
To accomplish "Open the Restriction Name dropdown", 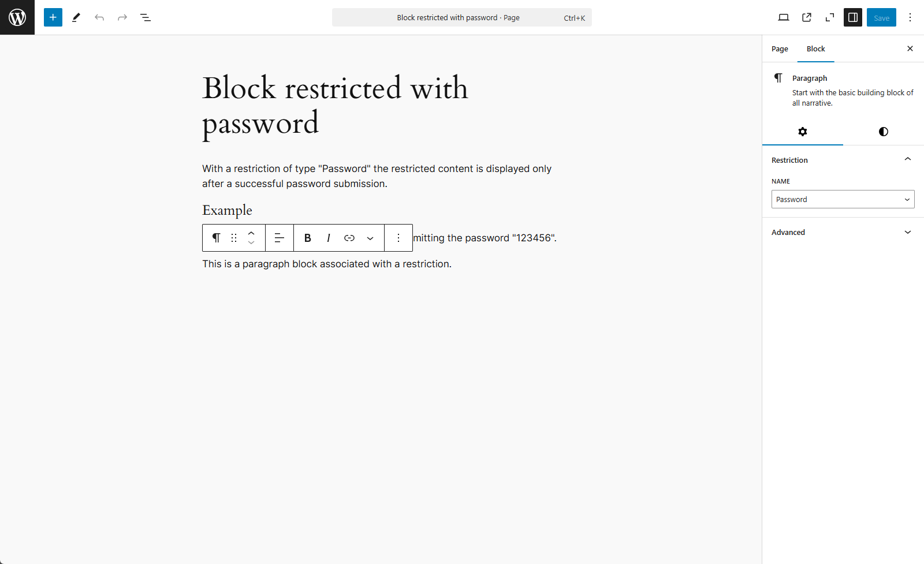I will coord(843,199).
